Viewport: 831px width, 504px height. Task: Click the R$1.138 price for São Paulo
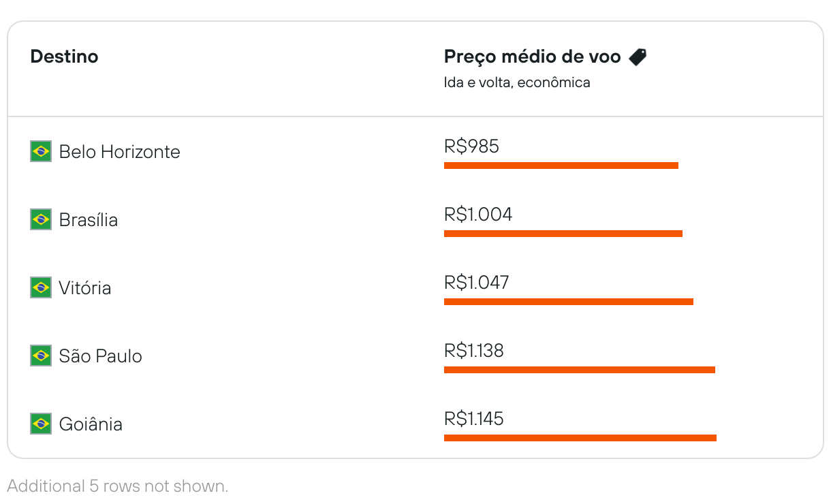pyautogui.click(x=473, y=351)
